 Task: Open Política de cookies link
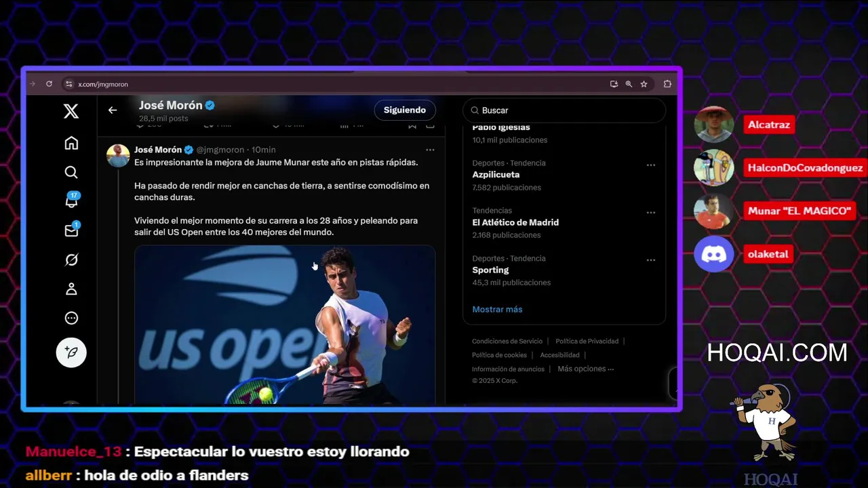[499, 355]
